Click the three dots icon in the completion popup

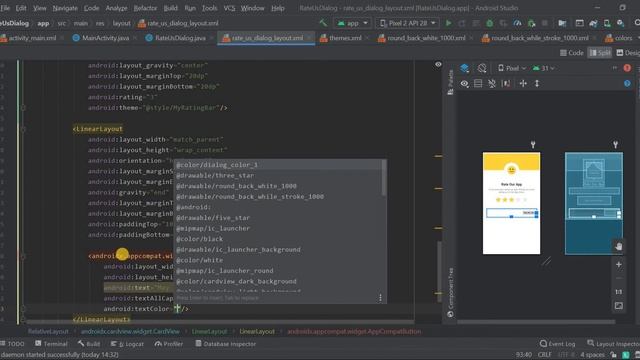point(380,298)
